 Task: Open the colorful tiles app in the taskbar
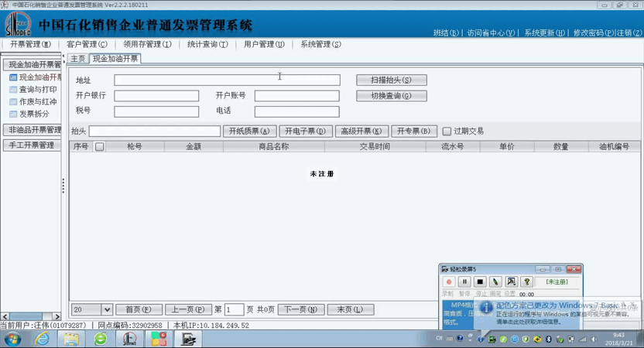click(x=159, y=339)
